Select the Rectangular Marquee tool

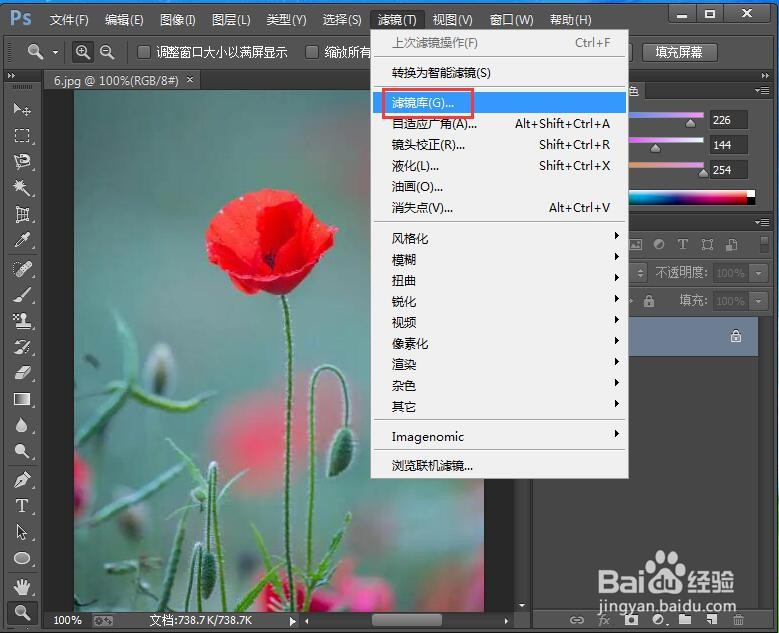[x=22, y=135]
